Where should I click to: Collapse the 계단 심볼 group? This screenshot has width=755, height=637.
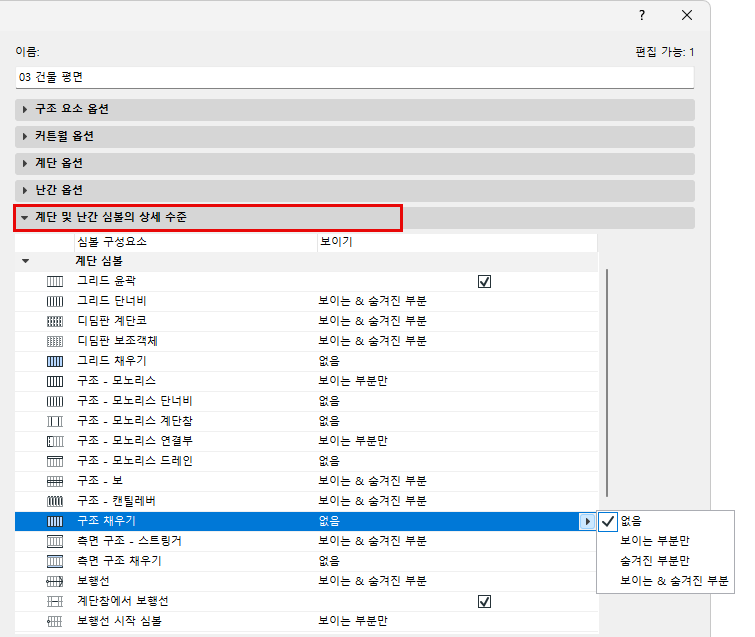pos(26,261)
